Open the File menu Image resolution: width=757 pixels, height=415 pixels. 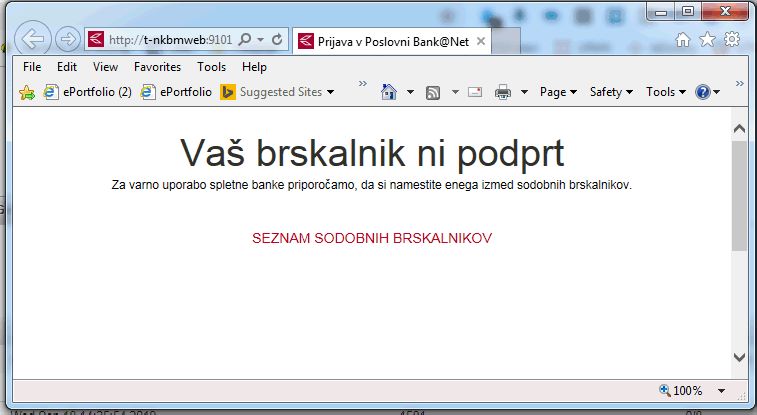point(32,67)
